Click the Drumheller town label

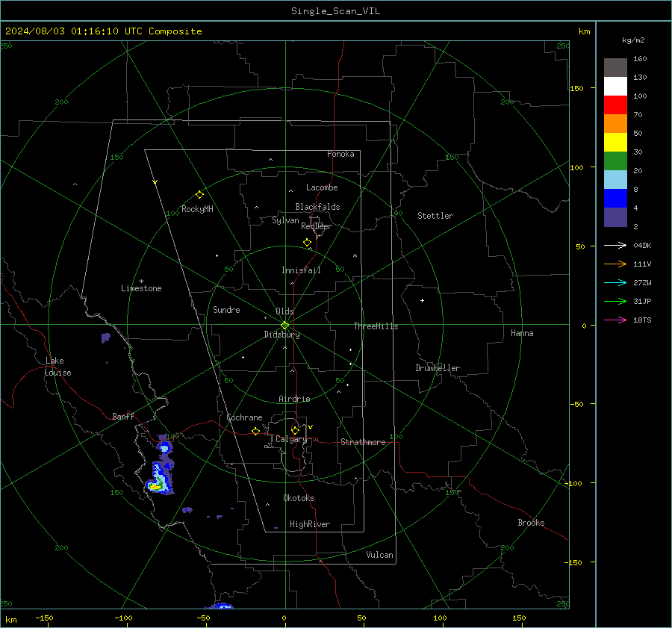(x=438, y=368)
